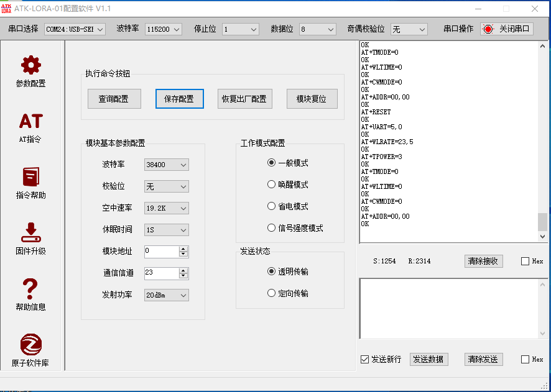Click the 固件升级 firmware upgrade icon
Screen dimensions: 551x392
point(30,232)
